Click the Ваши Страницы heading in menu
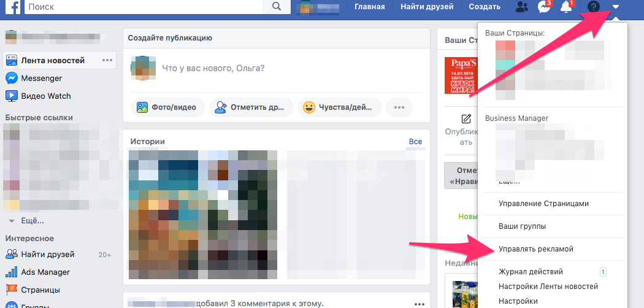The image size is (644, 308). [x=515, y=33]
